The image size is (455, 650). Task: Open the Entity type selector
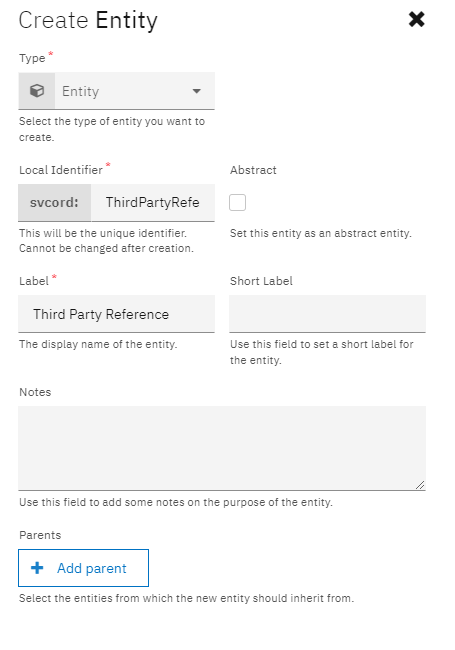(116, 91)
